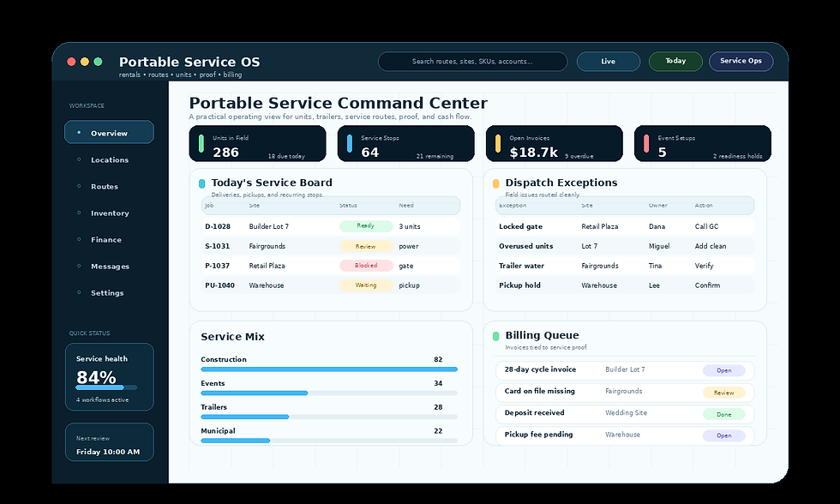840x504 pixels.
Task: Click the yellow marker beside Dispatch Exceptions
Action: click(x=496, y=183)
